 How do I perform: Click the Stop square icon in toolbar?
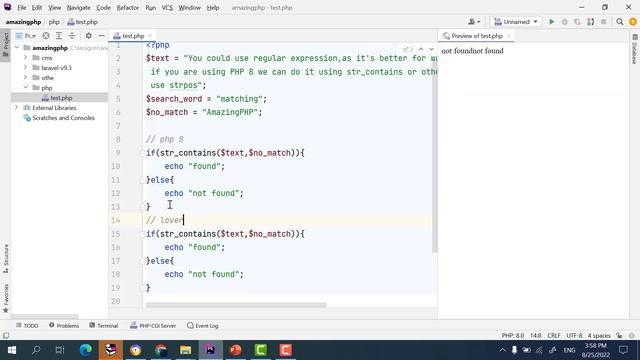(x=603, y=22)
